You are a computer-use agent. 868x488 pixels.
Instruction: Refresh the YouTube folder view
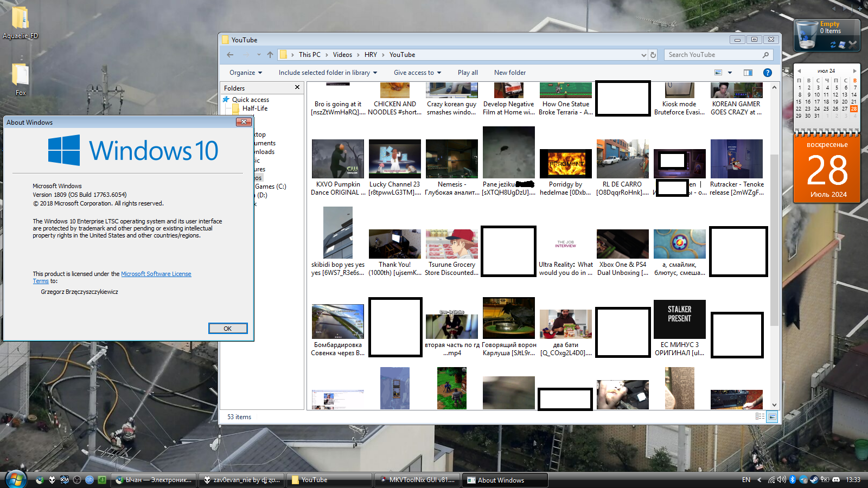[653, 55]
